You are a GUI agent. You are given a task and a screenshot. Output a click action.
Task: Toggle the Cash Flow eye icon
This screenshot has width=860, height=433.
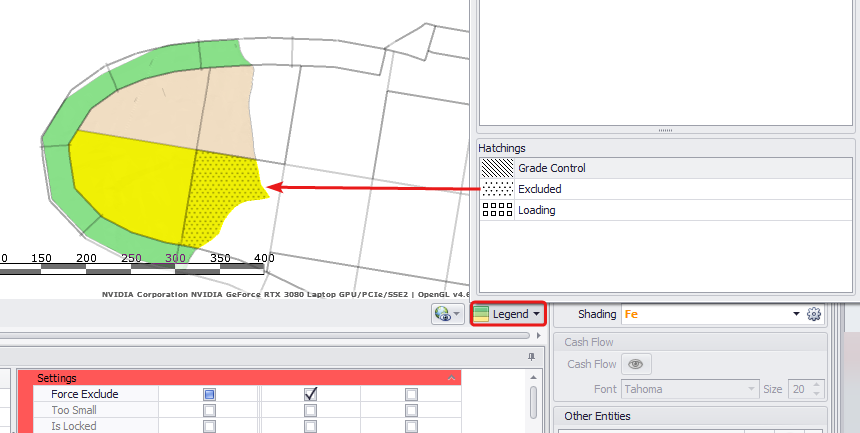coord(634,364)
